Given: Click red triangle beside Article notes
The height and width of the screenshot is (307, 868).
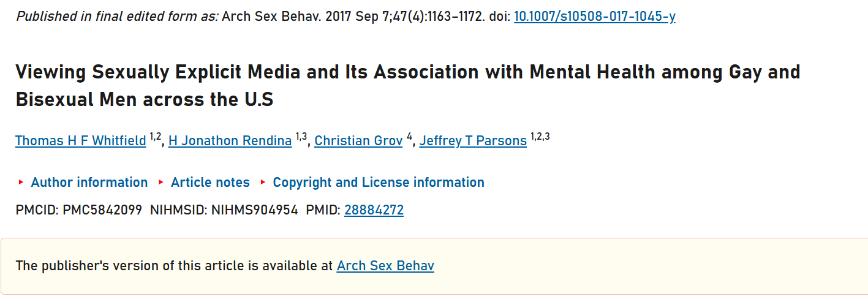Looking at the screenshot, I should pos(161,183).
